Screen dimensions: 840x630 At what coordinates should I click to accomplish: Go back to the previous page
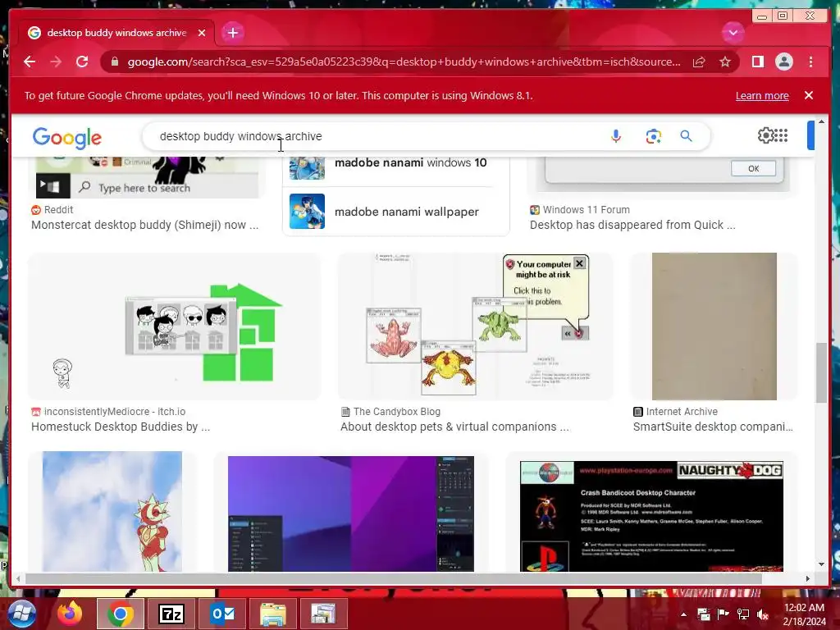pos(30,62)
